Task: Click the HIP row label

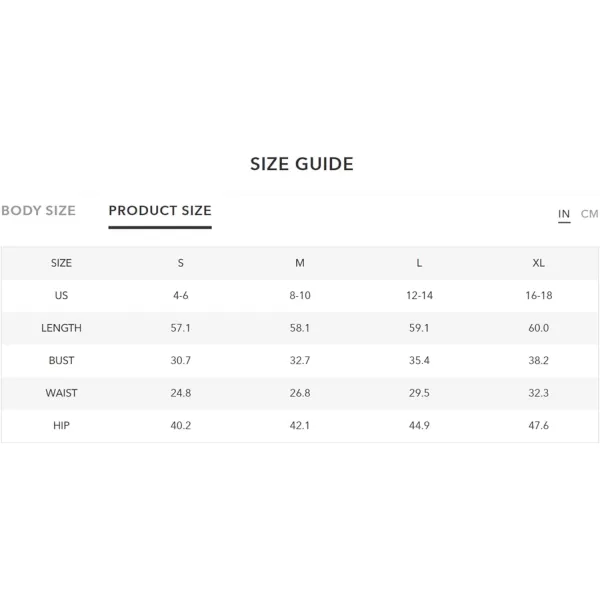Action: [x=61, y=426]
